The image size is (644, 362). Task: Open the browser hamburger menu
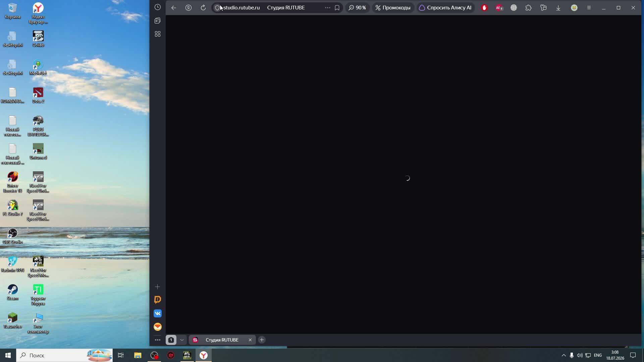589,8
